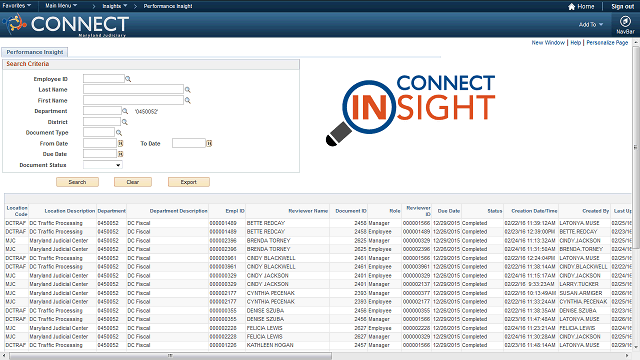
Task: Sort by the Document ID column header
Action: [351, 211]
